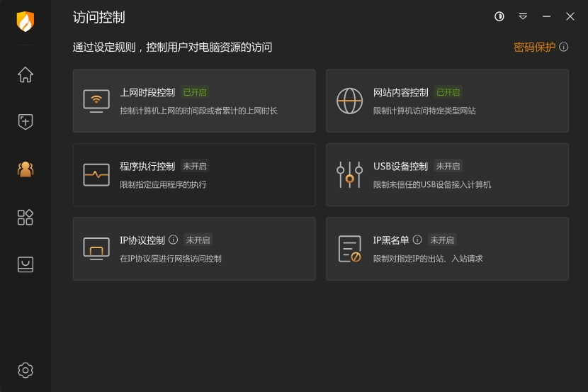Click the IP协议控制 monitor icon
The width and height of the screenshot is (588, 392).
pos(96,249)
